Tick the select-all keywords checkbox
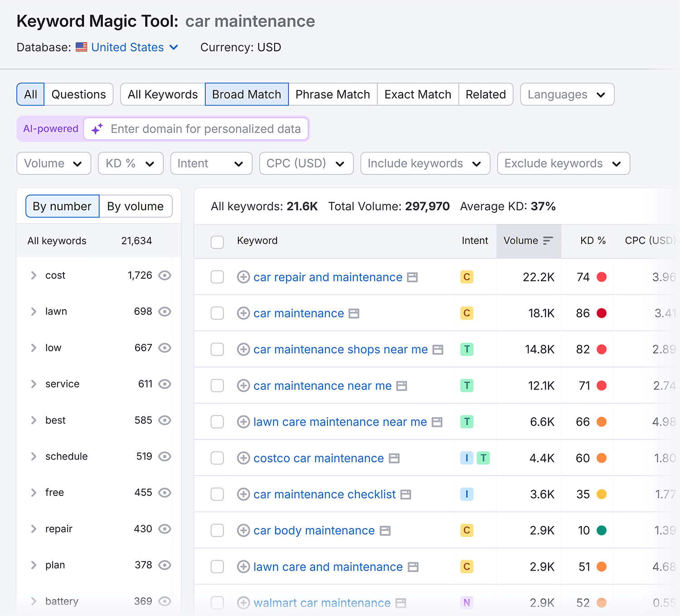The width and height of the screenshot is (680, 616). pyautogui.click(x=218, y=242)
